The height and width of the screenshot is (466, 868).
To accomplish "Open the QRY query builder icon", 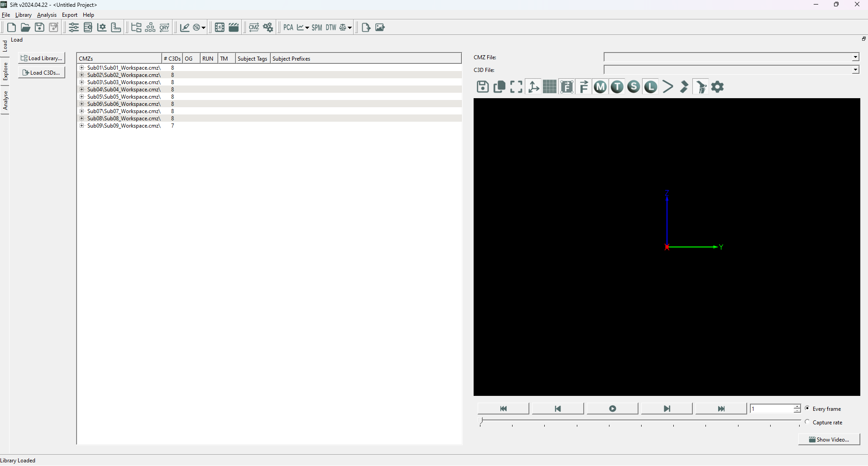I will [x=164, y=28].
